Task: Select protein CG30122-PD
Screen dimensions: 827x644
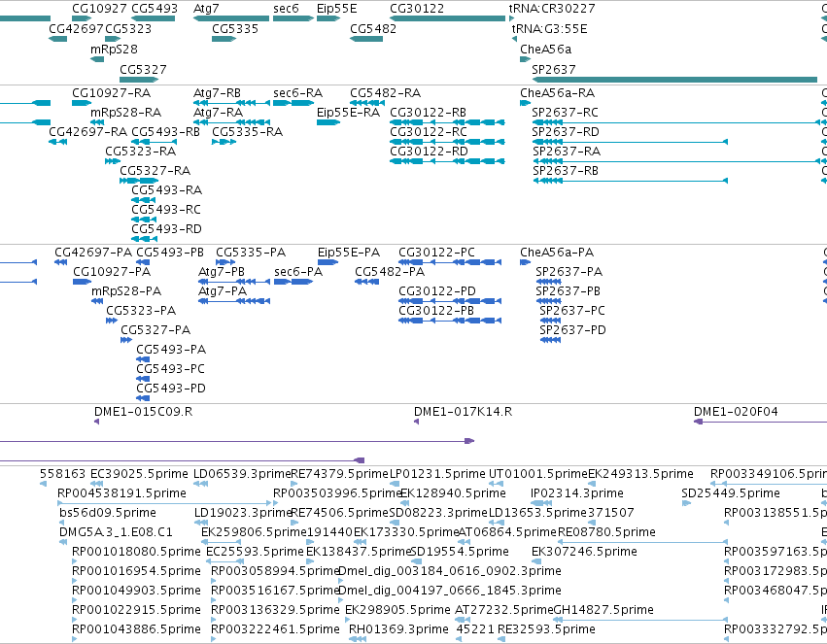Action: [x=450, y=301]
